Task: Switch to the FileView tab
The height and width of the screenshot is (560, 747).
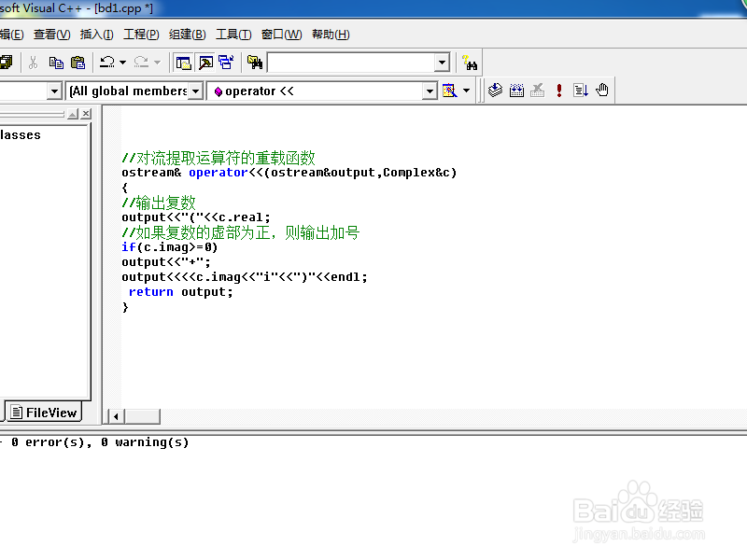Action: (x=44, y=412)
